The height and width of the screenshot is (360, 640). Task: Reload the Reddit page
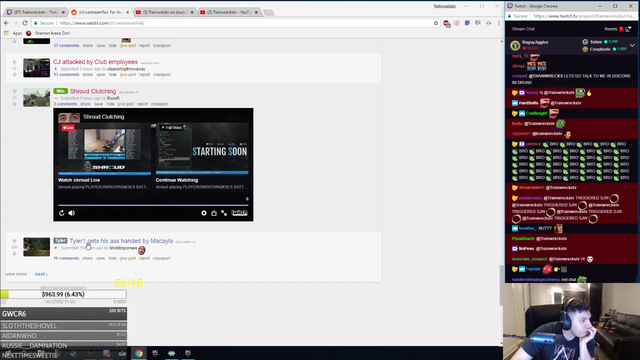pyautogui.click(x=25, y=23)
